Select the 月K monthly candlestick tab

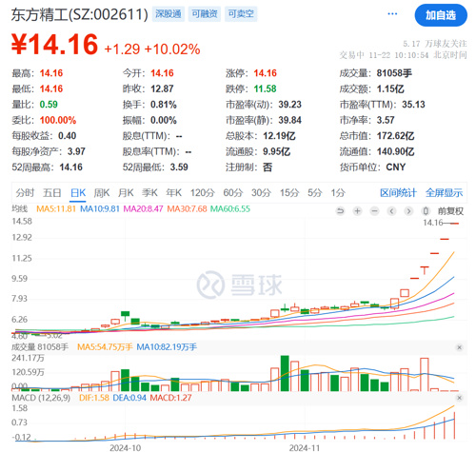point(126,193)
